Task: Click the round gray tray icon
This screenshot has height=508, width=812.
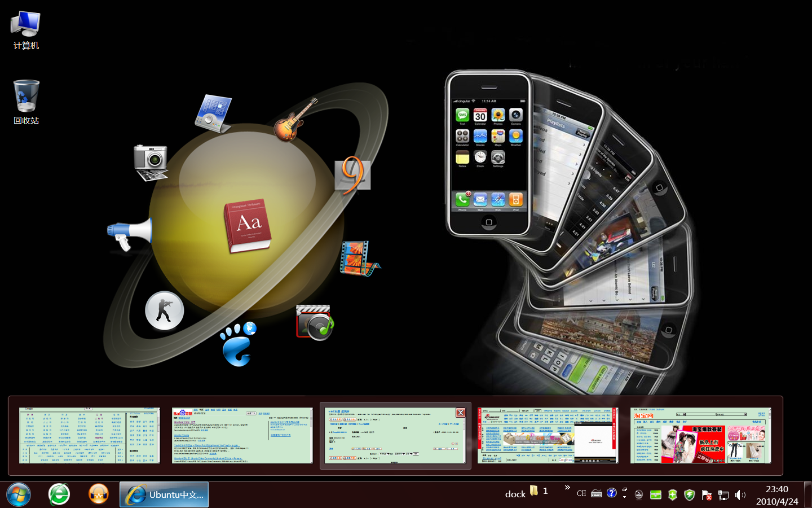Action: click(639, 494)
